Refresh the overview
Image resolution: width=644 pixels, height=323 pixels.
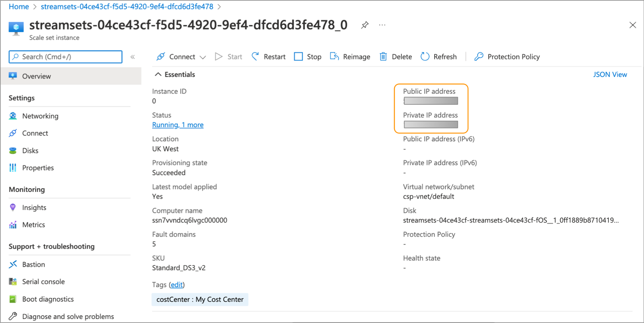[439, 57]
